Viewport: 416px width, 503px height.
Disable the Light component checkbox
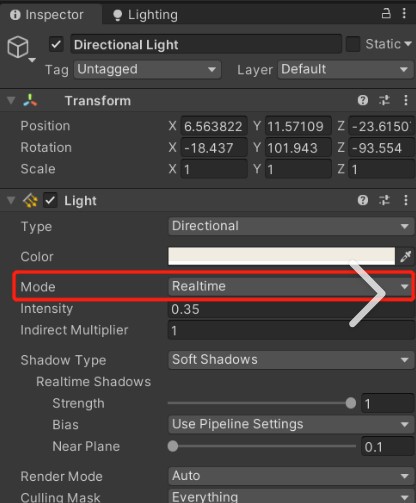[50, 200]
